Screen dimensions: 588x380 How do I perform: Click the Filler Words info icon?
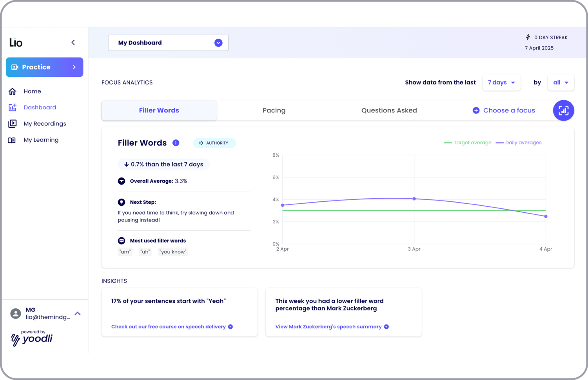coord(176,143)
